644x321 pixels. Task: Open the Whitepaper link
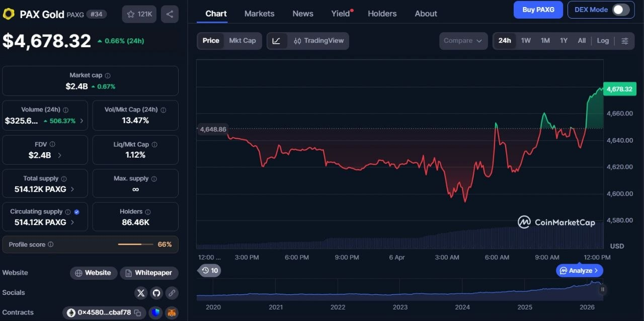[149, 273]
